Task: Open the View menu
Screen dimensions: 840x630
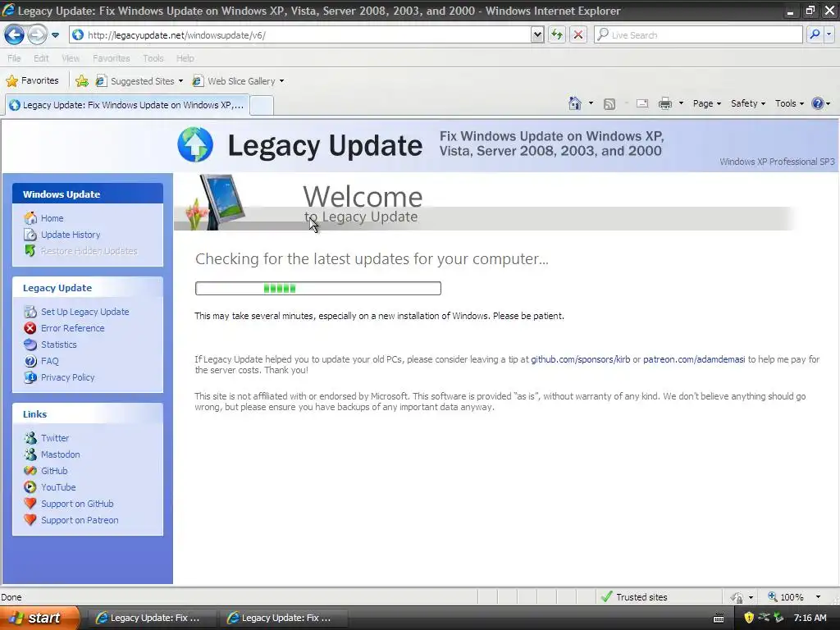Action: point(71,58)
